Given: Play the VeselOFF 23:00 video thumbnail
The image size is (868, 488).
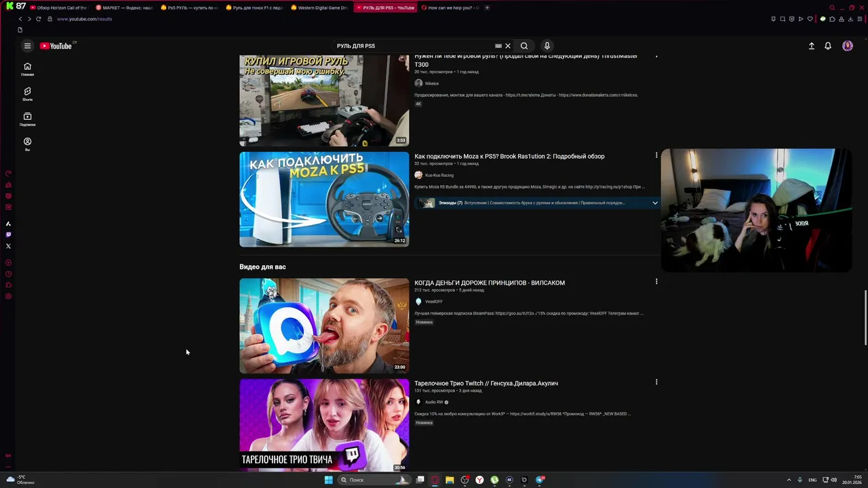Looking at the screenshot, I should click(324, 326).
